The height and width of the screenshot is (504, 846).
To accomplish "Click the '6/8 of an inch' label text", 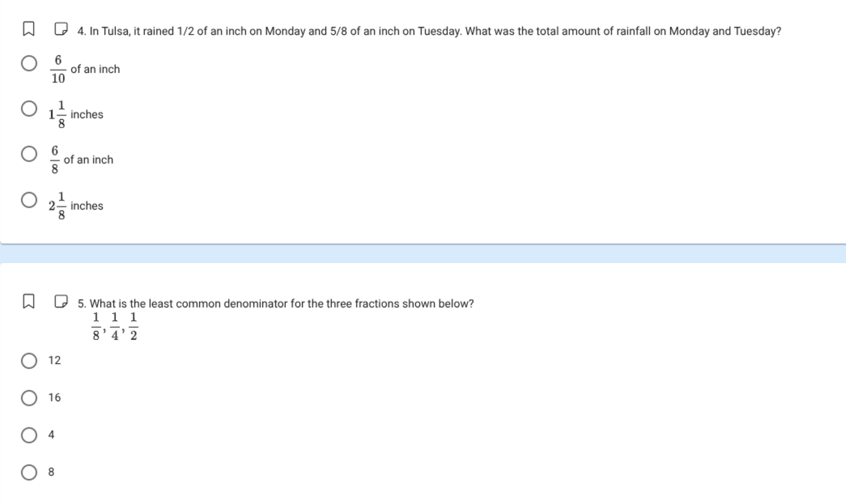I will pyautogui.click(x=83, y=160).
